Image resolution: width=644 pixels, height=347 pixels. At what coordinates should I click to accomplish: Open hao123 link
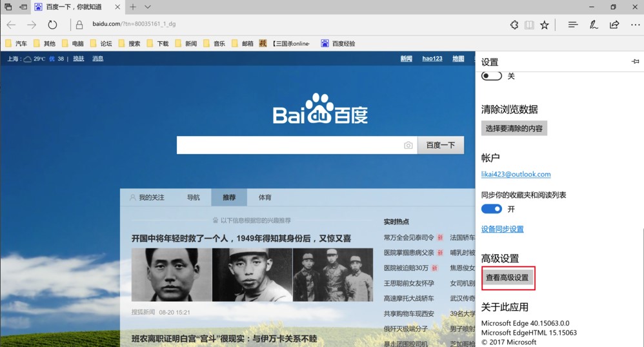click(x=432, y=58)
